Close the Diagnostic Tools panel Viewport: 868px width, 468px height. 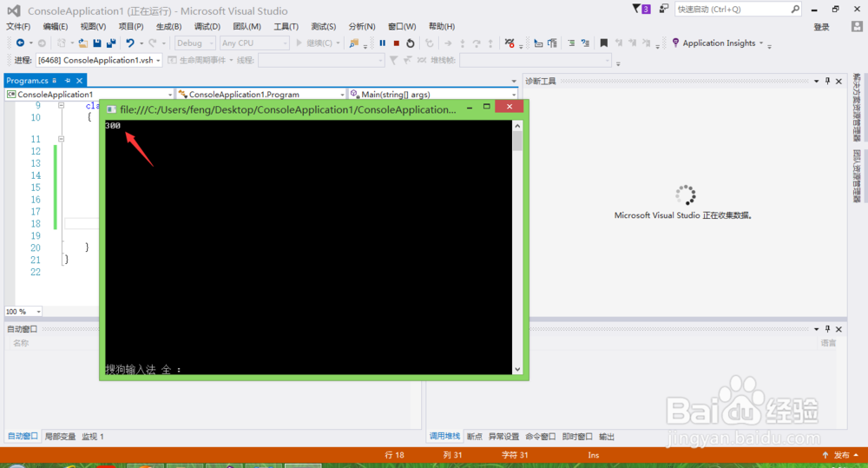pos(838,81)
